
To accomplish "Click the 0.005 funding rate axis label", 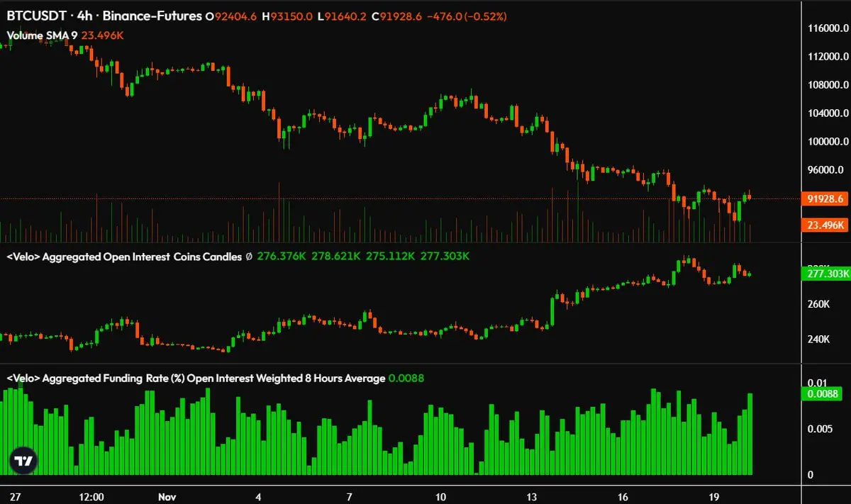I will (820, 429).
